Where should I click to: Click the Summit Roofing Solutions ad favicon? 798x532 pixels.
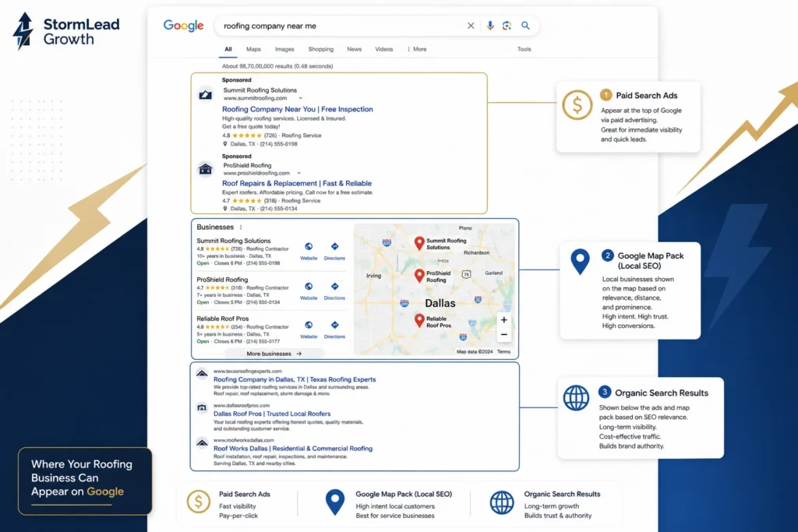[205, 94]
